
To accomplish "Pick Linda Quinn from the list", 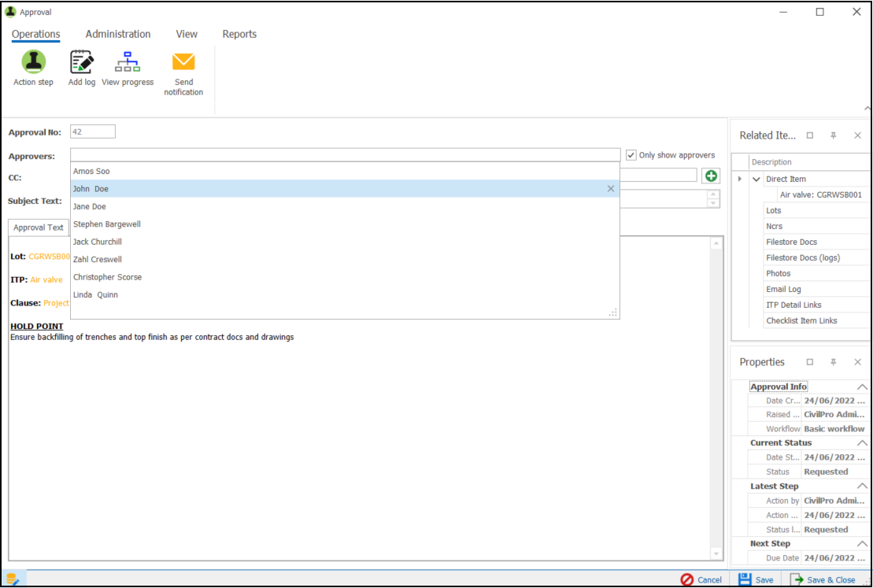I will [x=345, y=294].
